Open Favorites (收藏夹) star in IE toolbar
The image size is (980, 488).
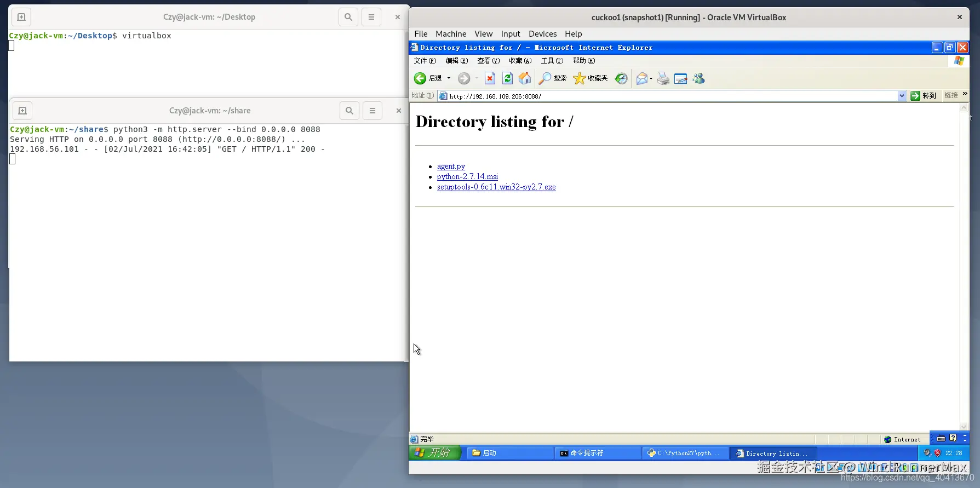591,79
